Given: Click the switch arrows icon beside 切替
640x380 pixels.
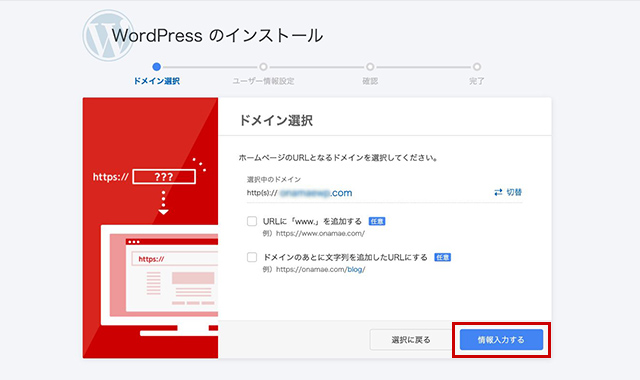Looking at the screenshot, I should tap(498, 192).
